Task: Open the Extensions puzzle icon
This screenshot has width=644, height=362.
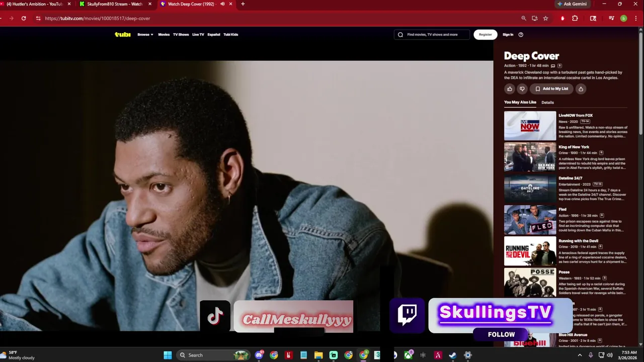Action: pos(575,18)
